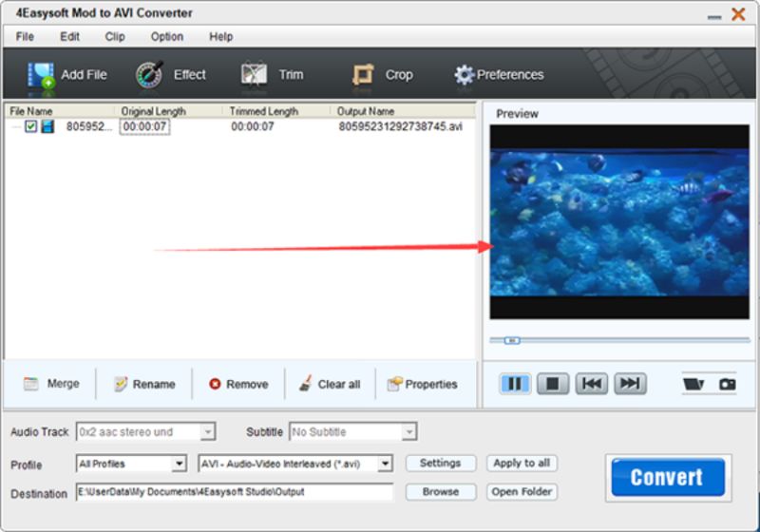Close the converter window
The width and height of the screenshot is (760, 532).
pyautogui.click(x=738, y=14)
